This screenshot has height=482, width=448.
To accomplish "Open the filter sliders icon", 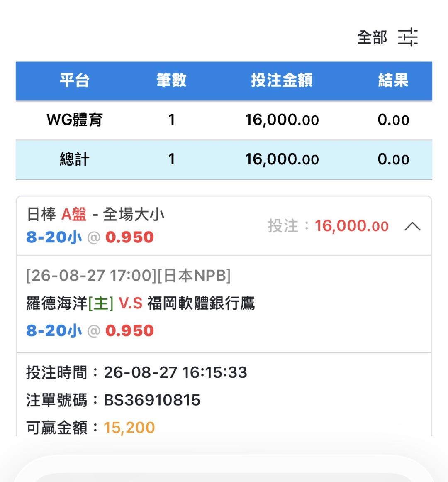I will coord(408,37).
